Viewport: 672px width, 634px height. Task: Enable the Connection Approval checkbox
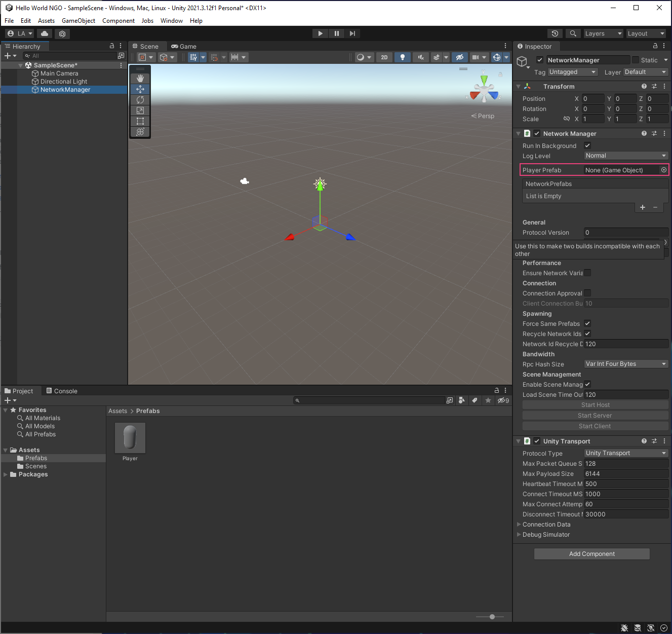(587, 293)
